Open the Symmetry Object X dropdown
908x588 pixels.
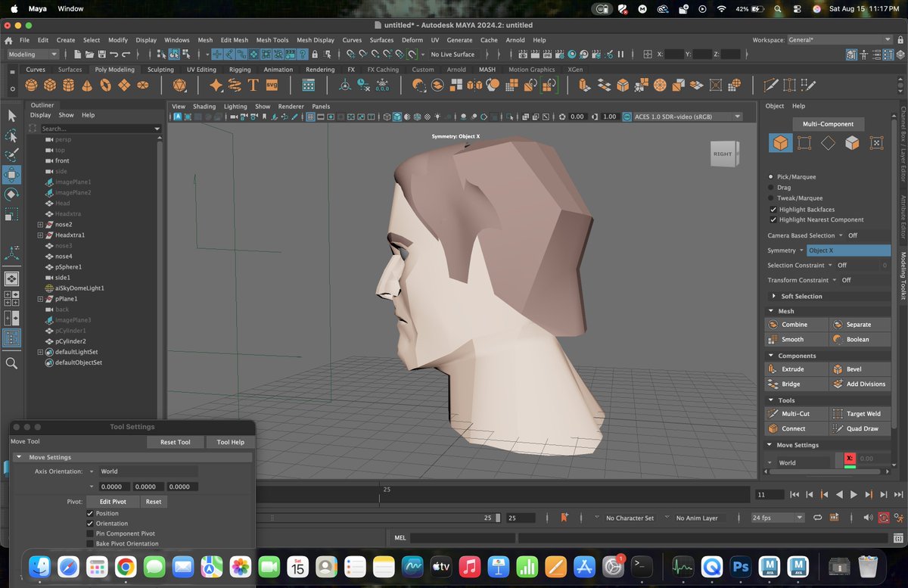coord(848,250)
